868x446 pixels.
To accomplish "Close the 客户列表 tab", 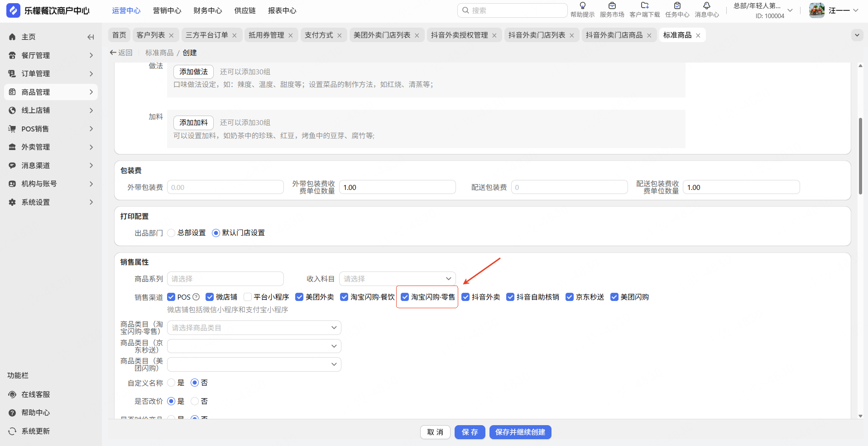I will point(171,35).
